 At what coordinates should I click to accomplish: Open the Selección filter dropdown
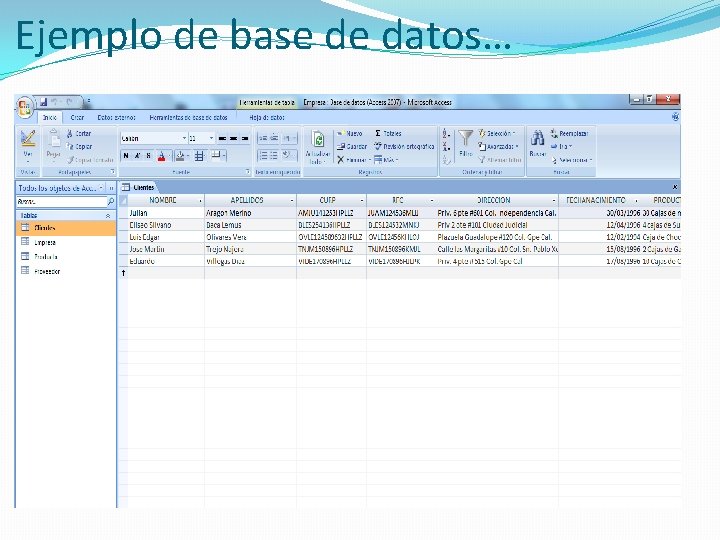pyautogui.click(x=496, y=134)
